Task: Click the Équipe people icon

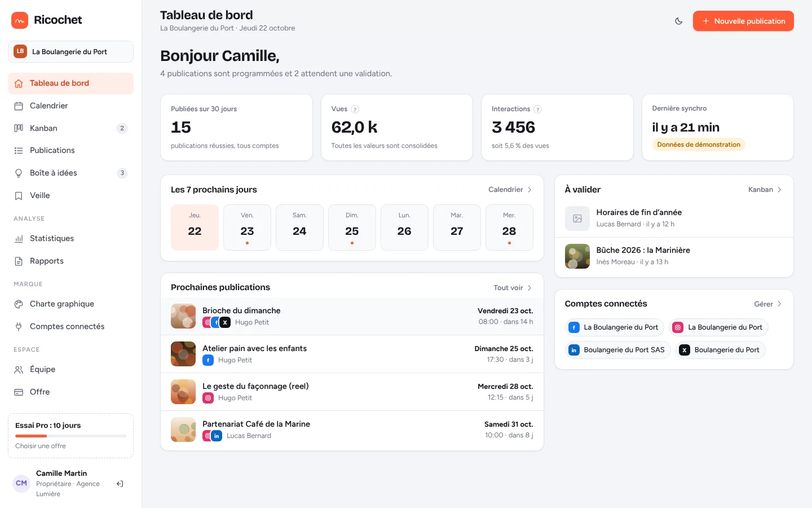Action: coord(19,369)
